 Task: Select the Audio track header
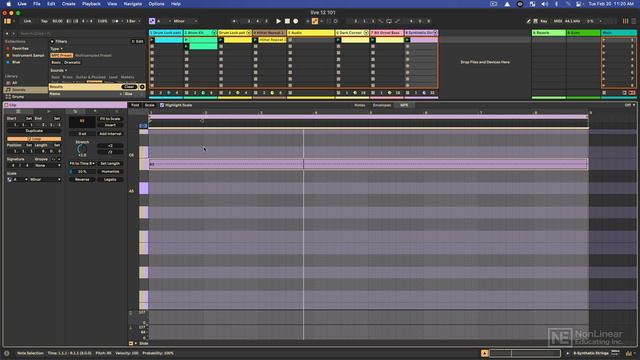(x=311, y=33)
